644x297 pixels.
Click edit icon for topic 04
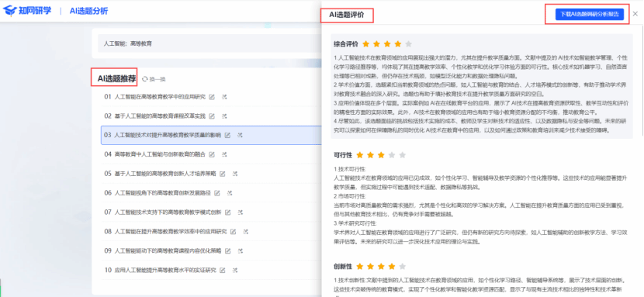212,154
